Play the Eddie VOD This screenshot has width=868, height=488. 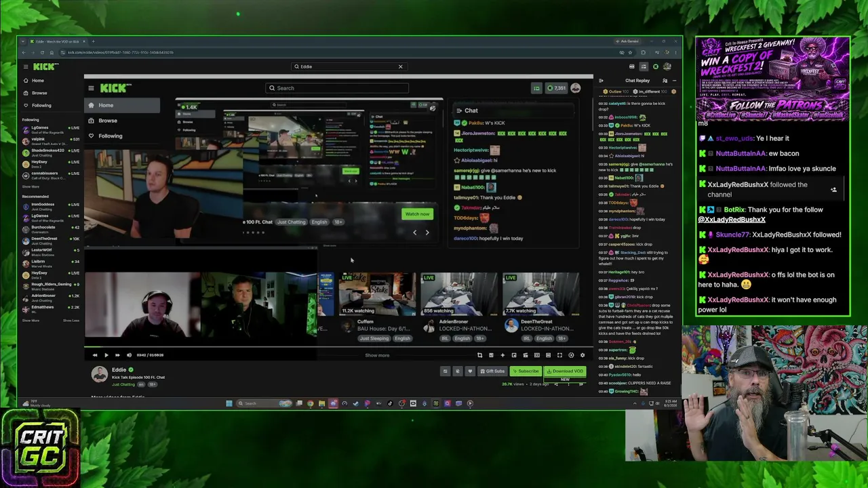[x=106, y=355]
